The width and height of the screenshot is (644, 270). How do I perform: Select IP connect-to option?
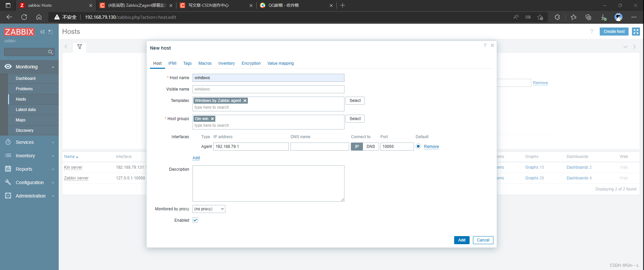coord(357,147)
